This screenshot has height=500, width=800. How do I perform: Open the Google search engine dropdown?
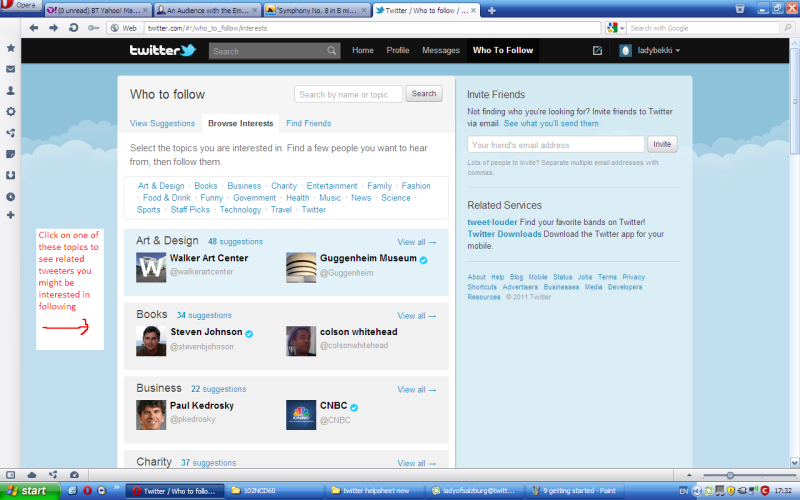pyautogui.click(x=615, y=28)
